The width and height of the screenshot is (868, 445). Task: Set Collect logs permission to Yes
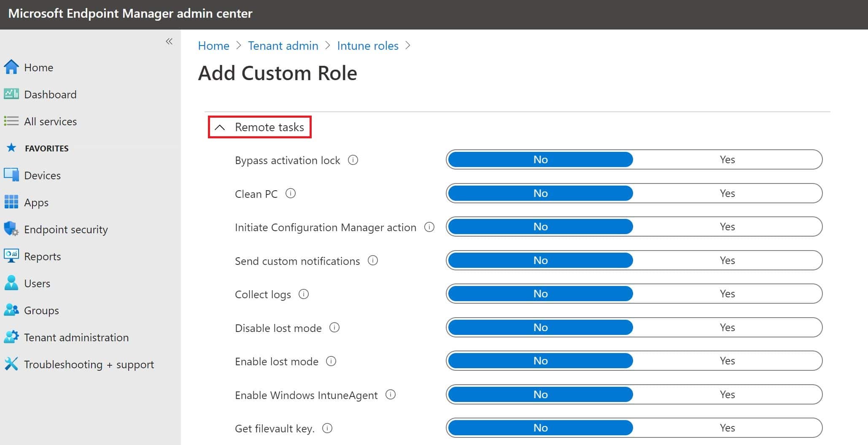click(728, 294)
